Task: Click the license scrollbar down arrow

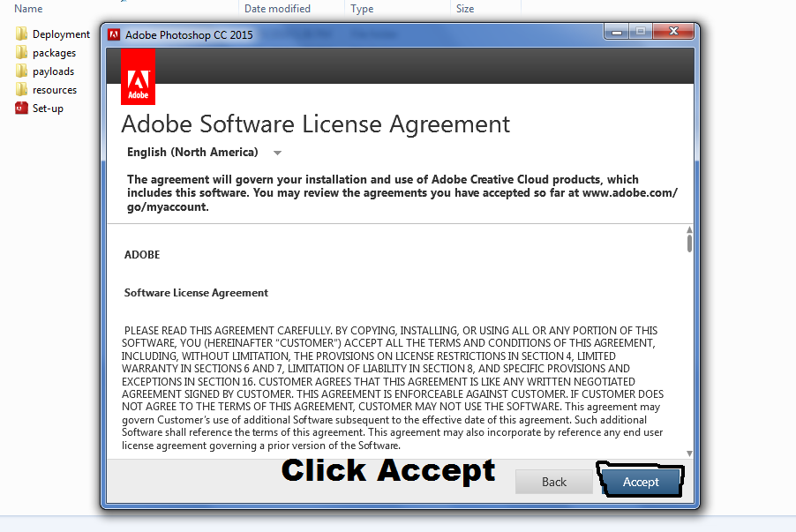Action: click(689, 453)
